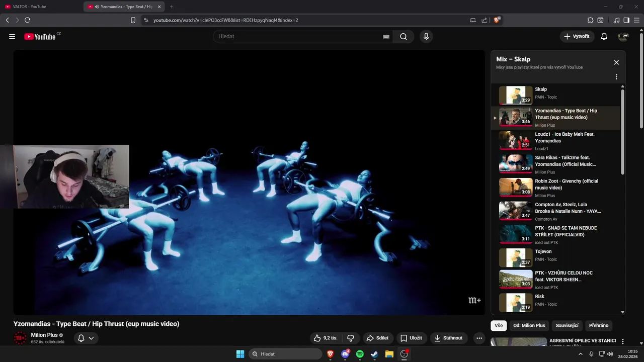Play Loudz1 - Ice Baby Melt playlist item
The width and height of the screenshot is (644, 362).
click(556, 141)
